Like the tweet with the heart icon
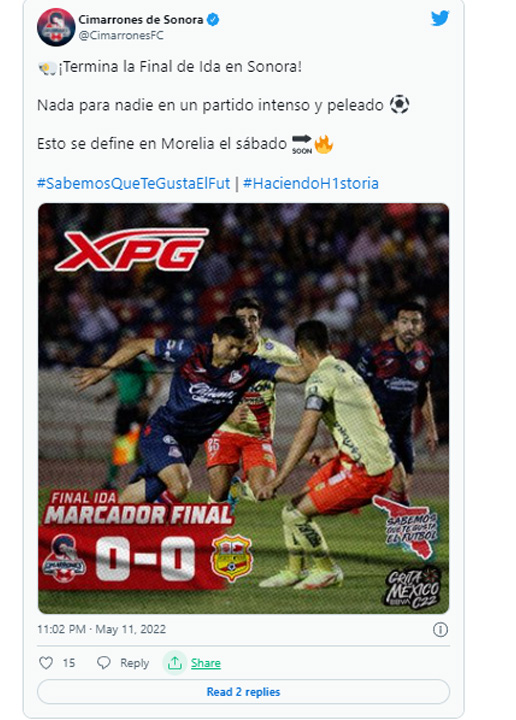The width and height of the screenshot is (516, 720). pyautogui.click(x=46, y=663)
